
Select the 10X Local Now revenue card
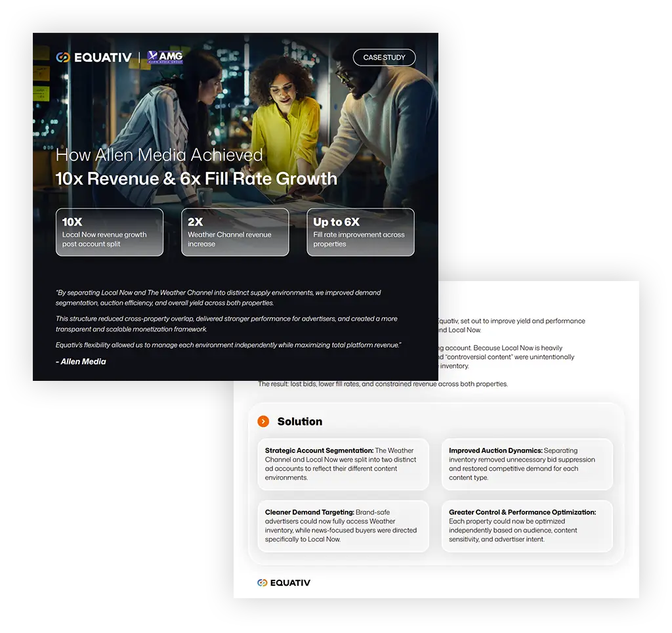(110, 232)
